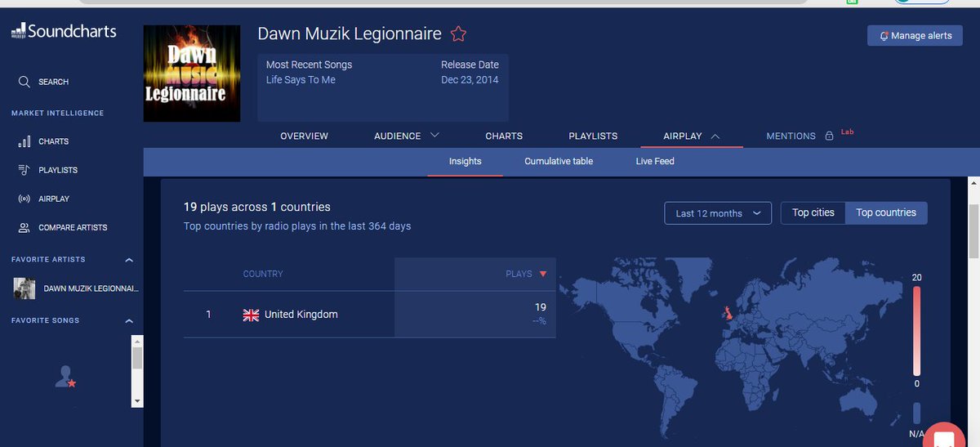Open the Life Says To Me song link
The image size is (980, 447).
pos(301,80)
